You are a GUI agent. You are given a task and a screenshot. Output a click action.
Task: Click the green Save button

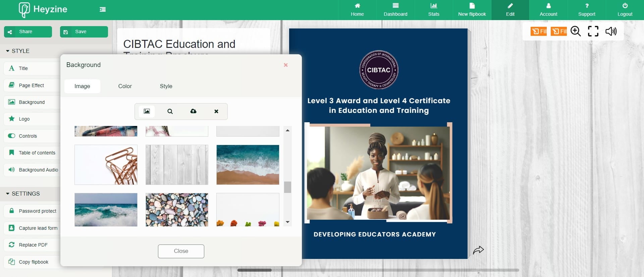pyautogui.click(x=84, y=32)
